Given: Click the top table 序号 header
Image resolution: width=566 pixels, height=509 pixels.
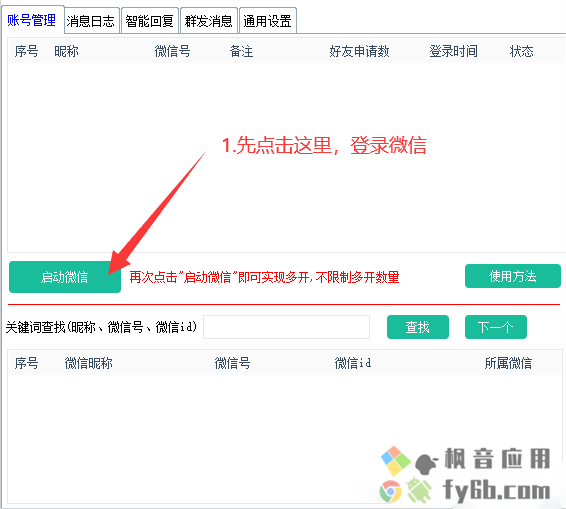Looking at the screenshot, I should 26,51.
